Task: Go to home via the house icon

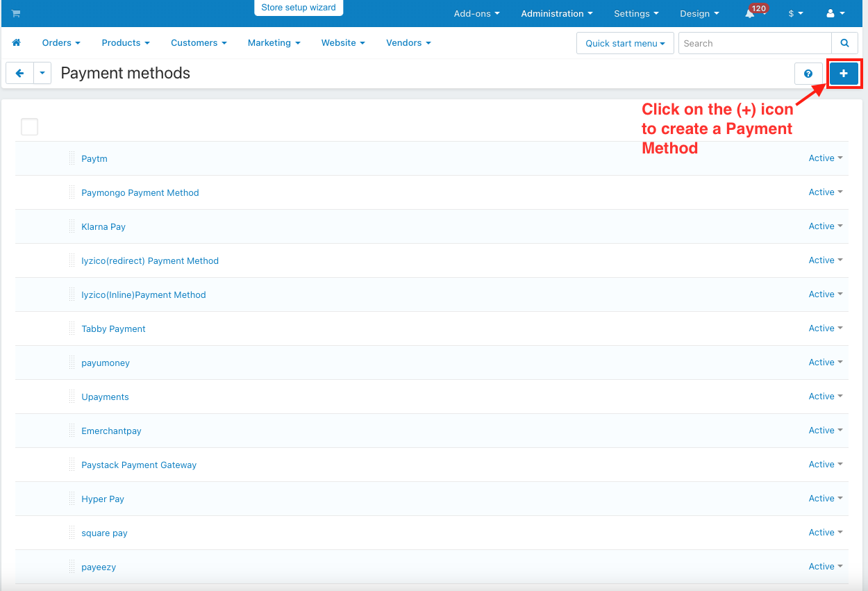Action: click(17, 43)
